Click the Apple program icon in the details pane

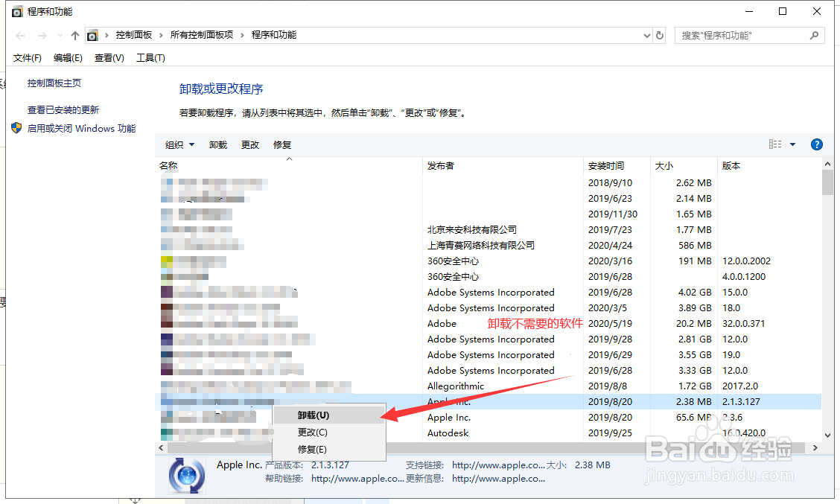pyautogui.click(x=186, y=473)
